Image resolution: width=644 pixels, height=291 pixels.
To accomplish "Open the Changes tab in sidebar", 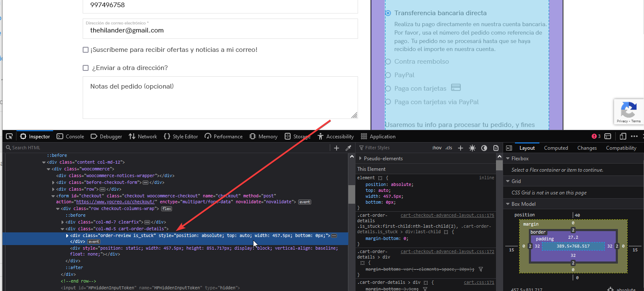I will click(587, 148).
